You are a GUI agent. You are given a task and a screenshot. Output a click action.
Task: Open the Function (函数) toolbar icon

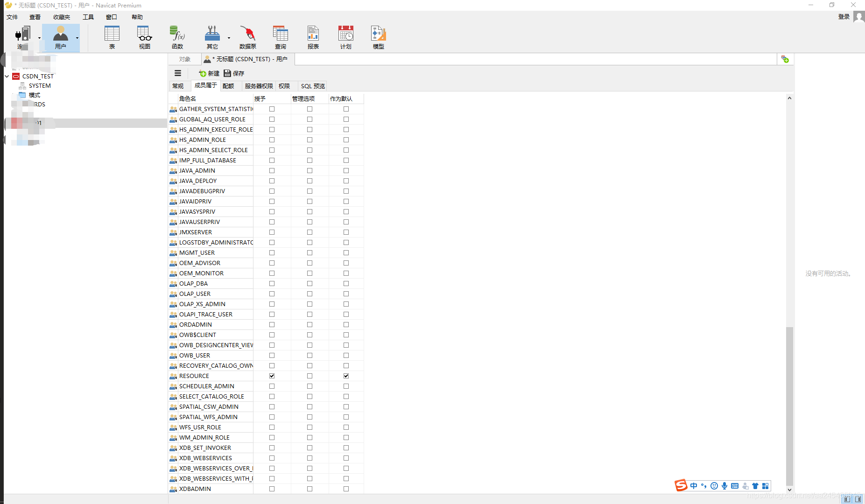[x=177, y=37]
